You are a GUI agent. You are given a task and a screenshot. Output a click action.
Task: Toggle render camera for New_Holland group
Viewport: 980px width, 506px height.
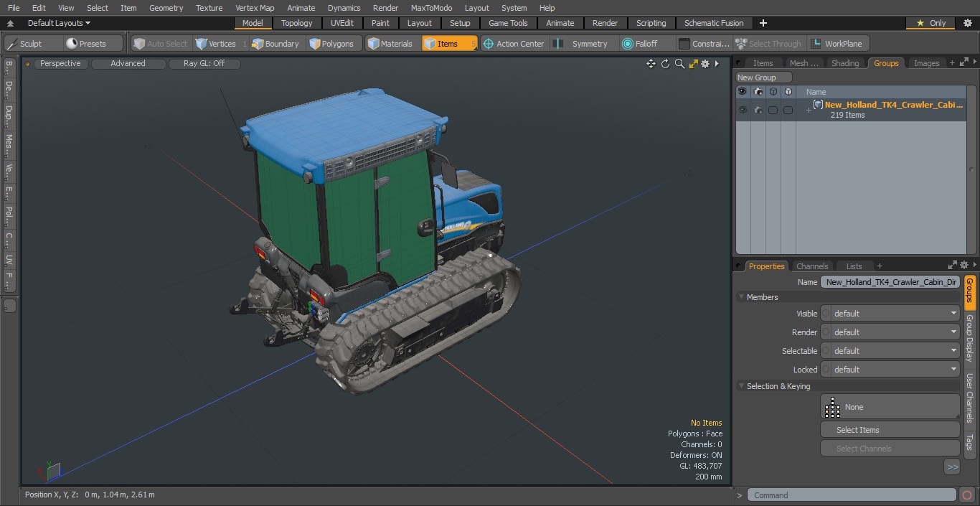point(758,110)
